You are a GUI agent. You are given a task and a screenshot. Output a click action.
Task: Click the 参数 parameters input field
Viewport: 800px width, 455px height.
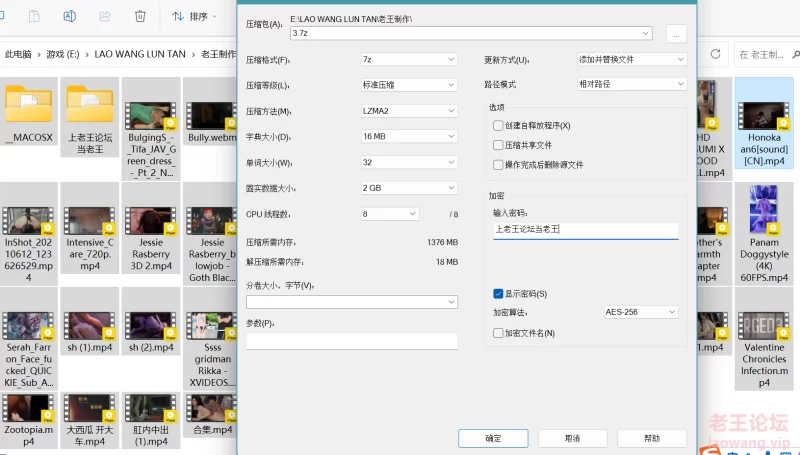pyautogui.click(x=352, y=341)
